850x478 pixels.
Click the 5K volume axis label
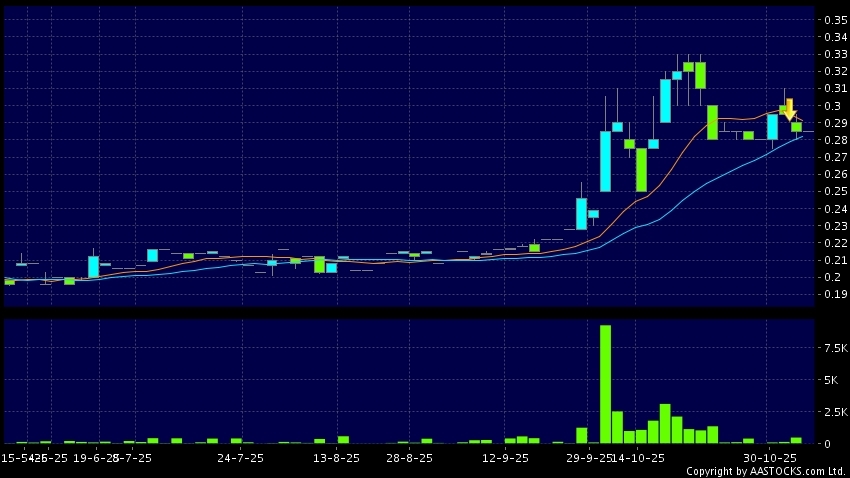click(x=832, y=380)
